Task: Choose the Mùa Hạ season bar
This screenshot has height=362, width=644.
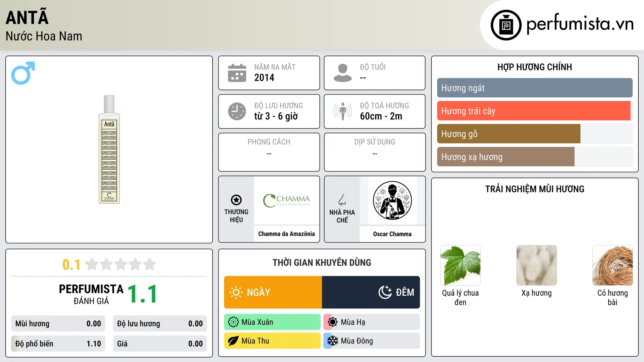Action: coord(372,322)
